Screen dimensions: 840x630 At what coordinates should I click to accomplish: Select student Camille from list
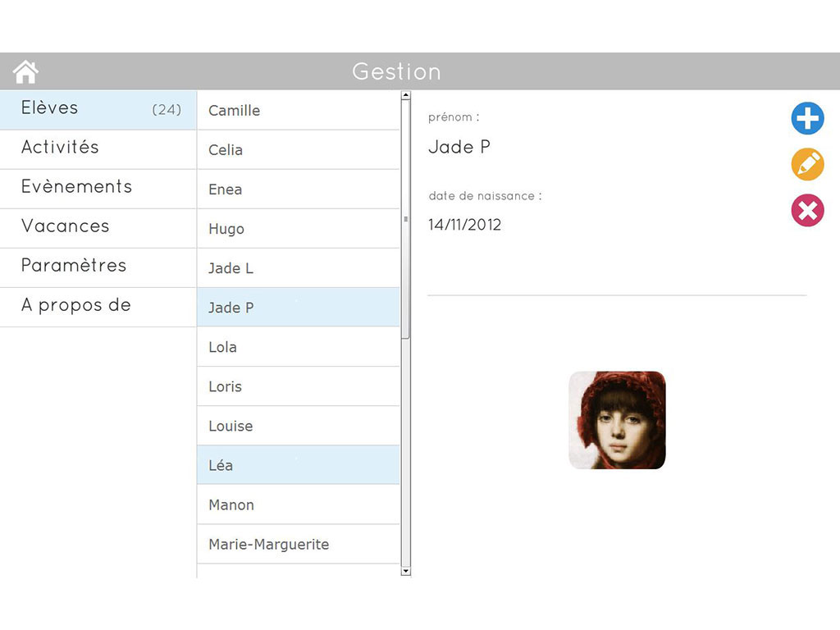pos(298,111)
